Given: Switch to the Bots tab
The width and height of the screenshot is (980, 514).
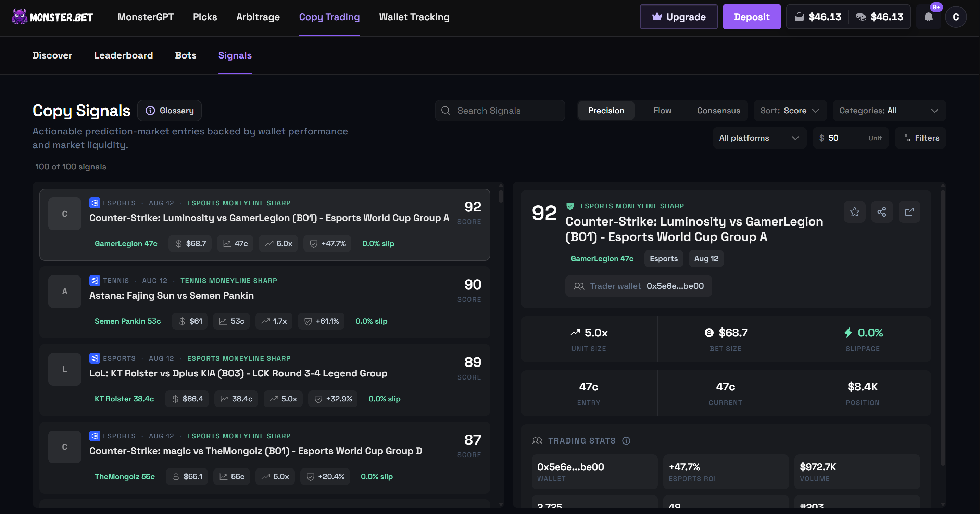Looking at the screenshot, I should tap(185, 55).
